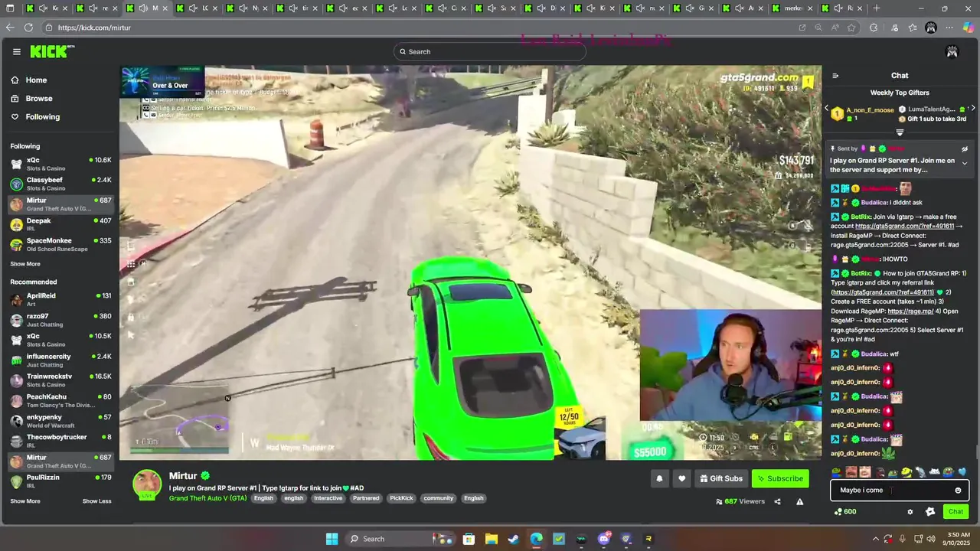Image resolution: width=980 pixels, height=551 pixels.
Task: Show previous top gifters
Action: coord(827,109)
